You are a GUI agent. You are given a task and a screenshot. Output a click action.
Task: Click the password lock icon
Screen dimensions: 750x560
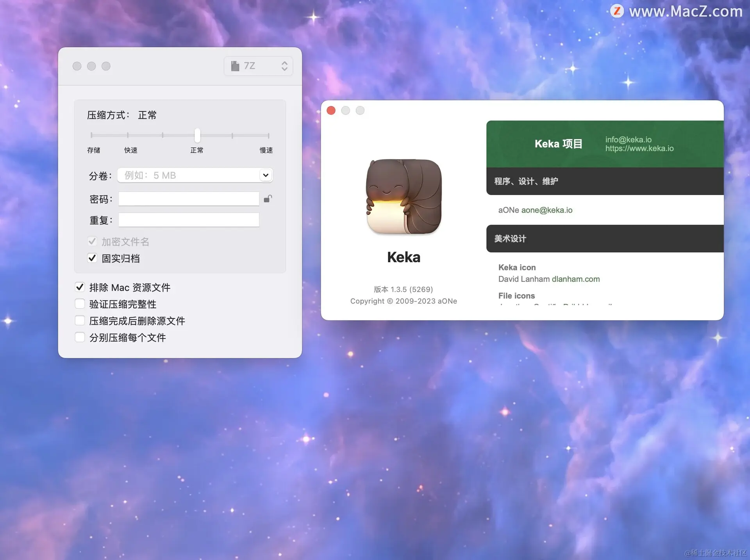pyautogui.click(x=268, y=199)
